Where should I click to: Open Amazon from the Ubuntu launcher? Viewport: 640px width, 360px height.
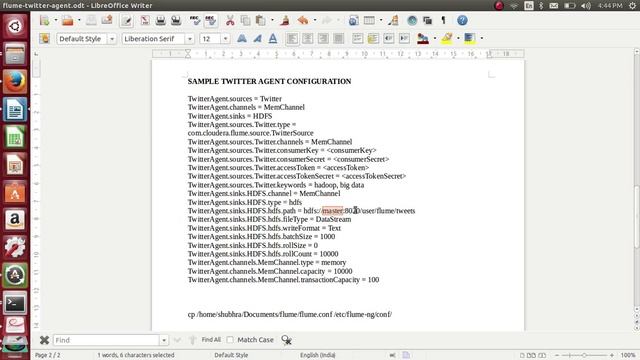tap(15, 220)
